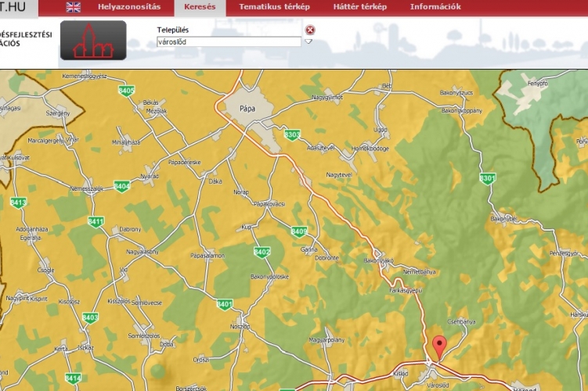The width and height of the screenshot is (588, 391).
Task: Click the church settlement search icon
Action: tap(93, 41)
